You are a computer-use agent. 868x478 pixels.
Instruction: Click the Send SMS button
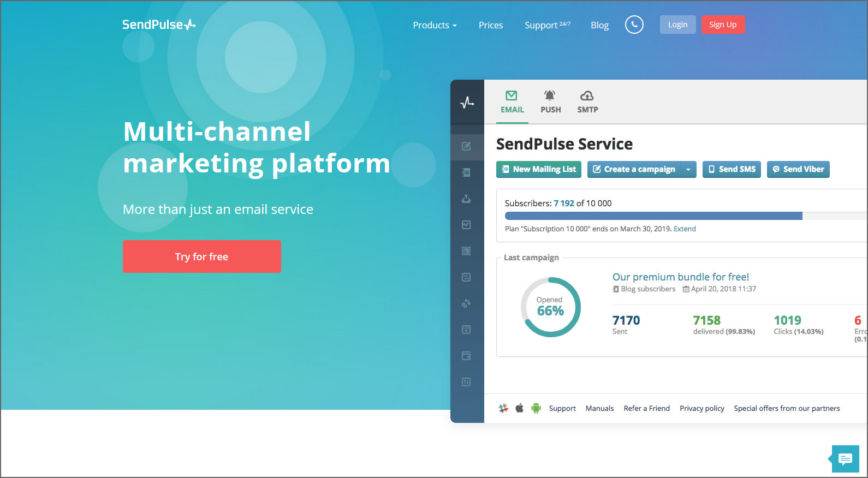732,170
